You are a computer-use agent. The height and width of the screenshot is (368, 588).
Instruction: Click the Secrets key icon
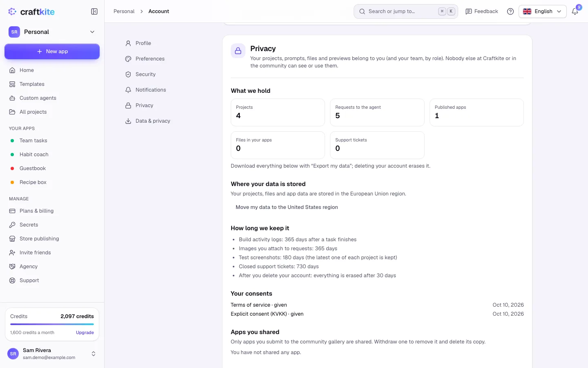[12, 225]
